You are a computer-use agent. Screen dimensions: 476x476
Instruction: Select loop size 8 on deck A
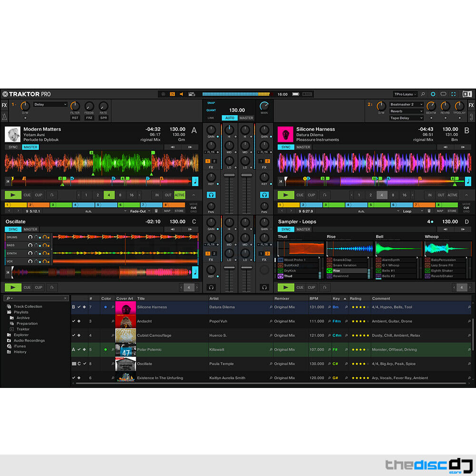pos(120,195)
